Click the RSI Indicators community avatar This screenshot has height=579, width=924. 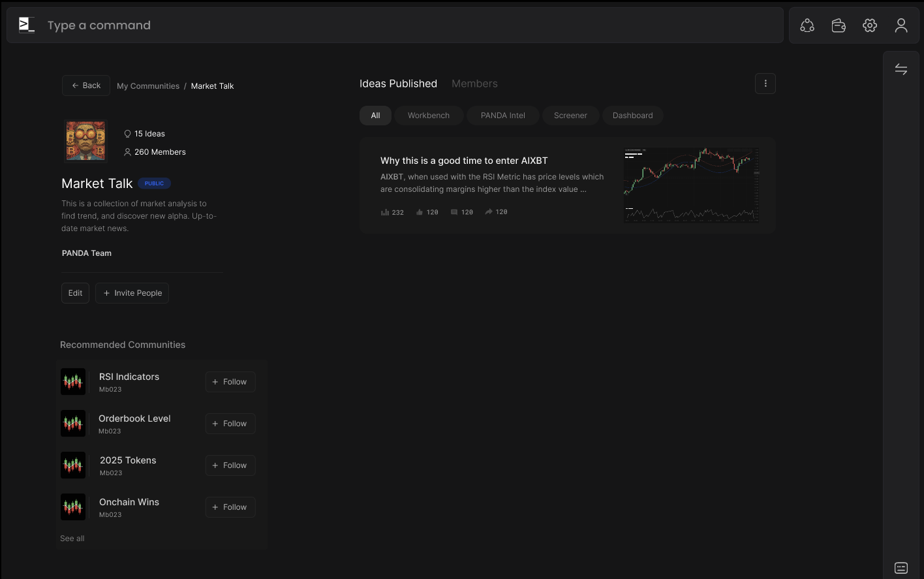pyautogui.click(x=73, y=382)
